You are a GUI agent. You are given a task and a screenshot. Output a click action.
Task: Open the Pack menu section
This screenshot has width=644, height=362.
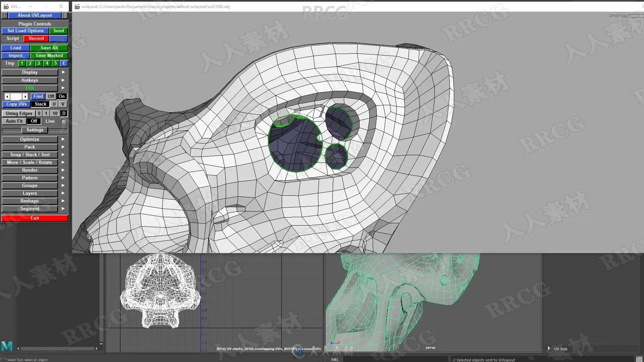[x=30, y=147]
